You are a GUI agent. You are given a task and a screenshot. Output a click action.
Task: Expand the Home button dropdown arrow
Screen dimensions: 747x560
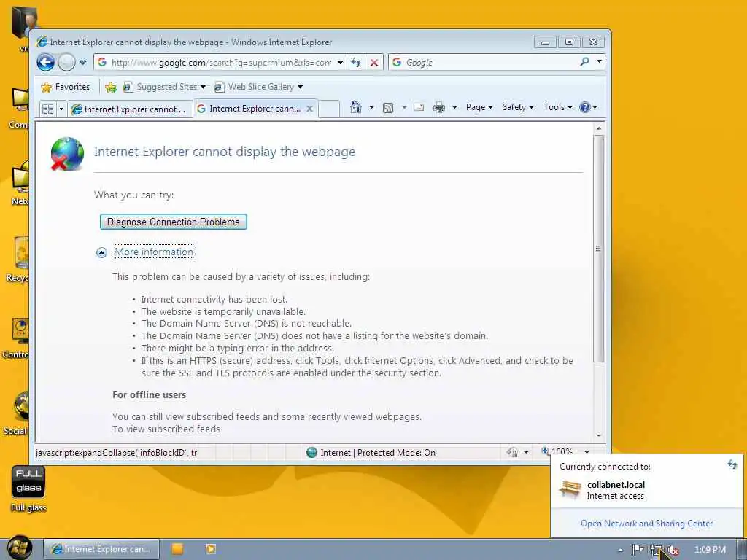coord(371,107)
